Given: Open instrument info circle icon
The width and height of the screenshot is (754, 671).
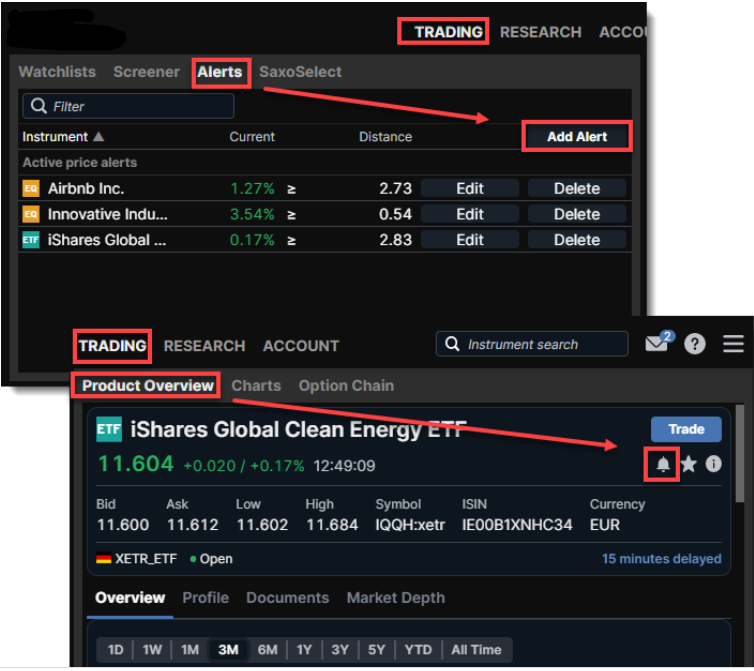Looking at the screenshot, I should click(x=713, y=465).
